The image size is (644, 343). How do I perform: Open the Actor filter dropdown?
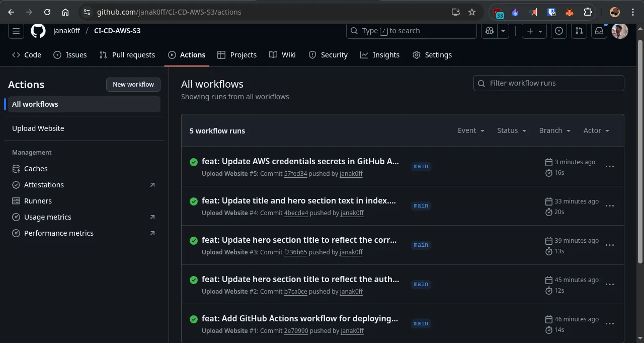click(596, 130)
